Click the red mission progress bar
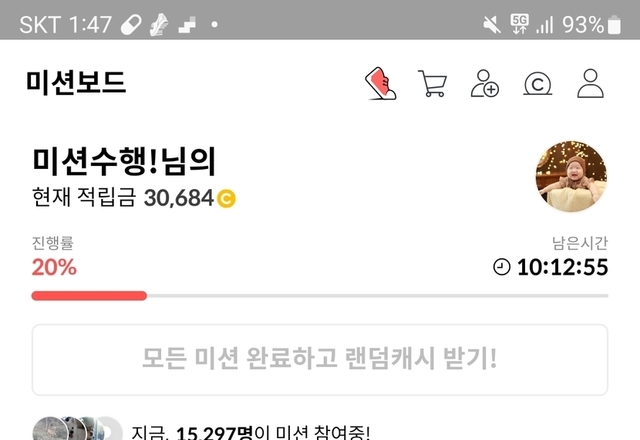This screenshot has width=640, height=440. click(89, 296)
